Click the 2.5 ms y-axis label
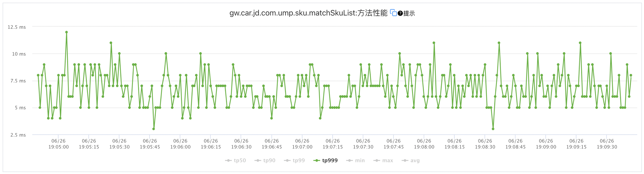 (18, 135)
